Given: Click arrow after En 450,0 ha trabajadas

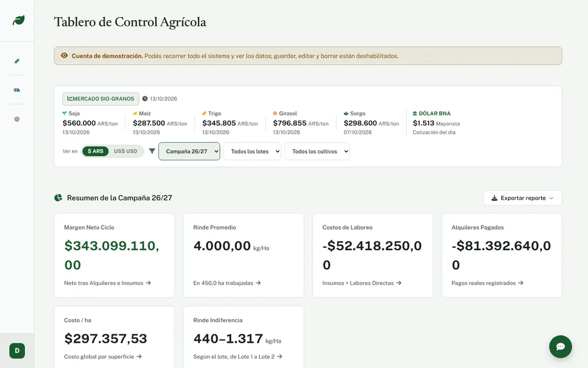Looking at the screenshot, I should [258, 283].
